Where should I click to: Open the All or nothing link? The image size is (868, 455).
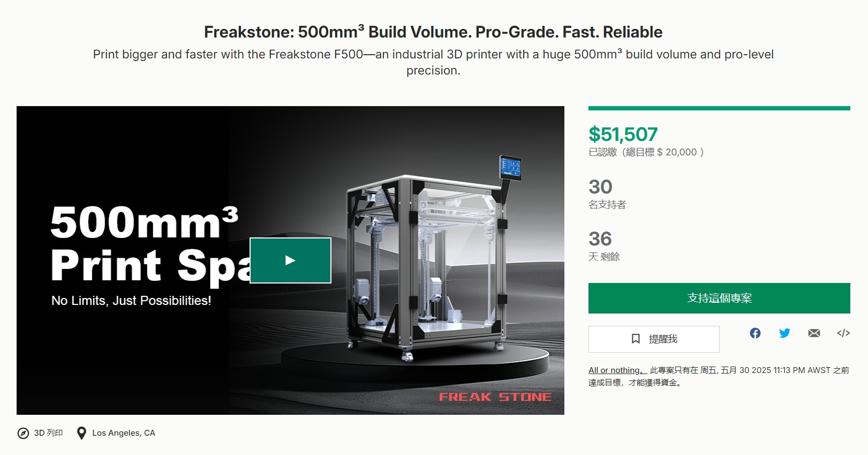click(614, 370)
